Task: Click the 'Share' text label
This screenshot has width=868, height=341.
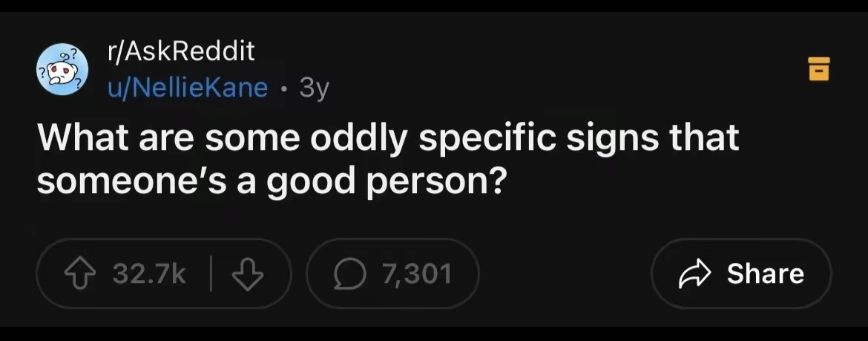Action: [765, 274]
